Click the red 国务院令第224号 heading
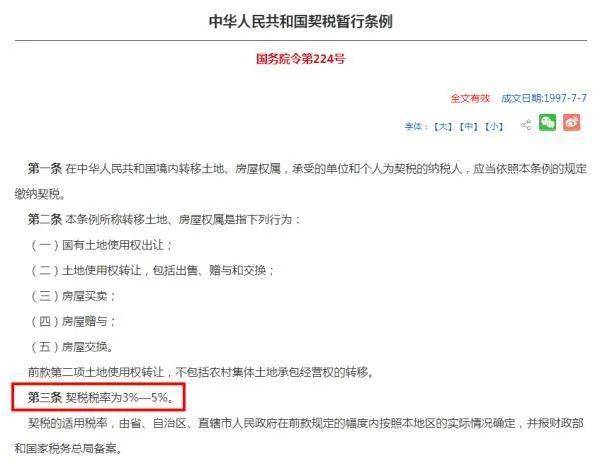The image size is (600, 463). (x=300, y=59)
